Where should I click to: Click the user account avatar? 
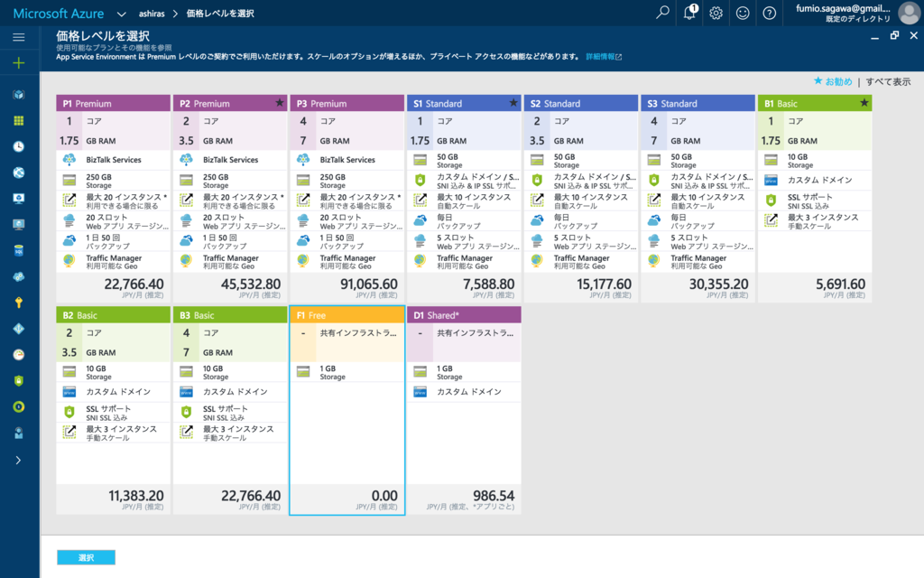pos(909,13)
